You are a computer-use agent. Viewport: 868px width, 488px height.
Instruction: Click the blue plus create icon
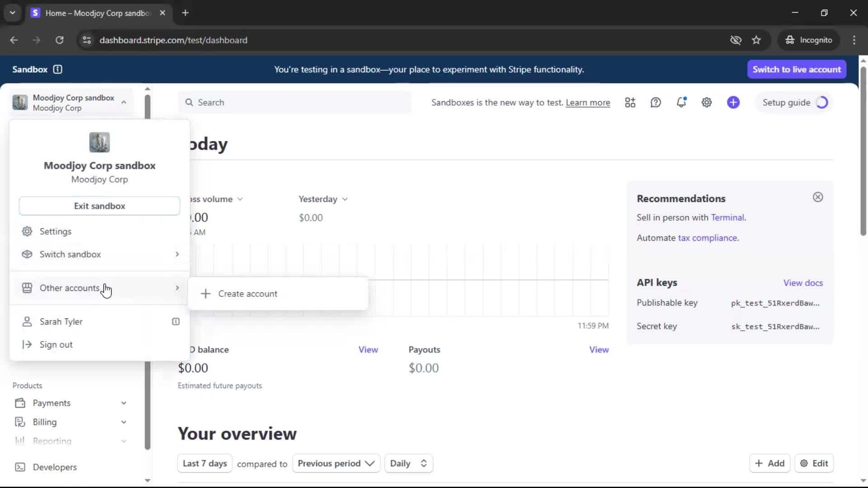click(733, 103)
